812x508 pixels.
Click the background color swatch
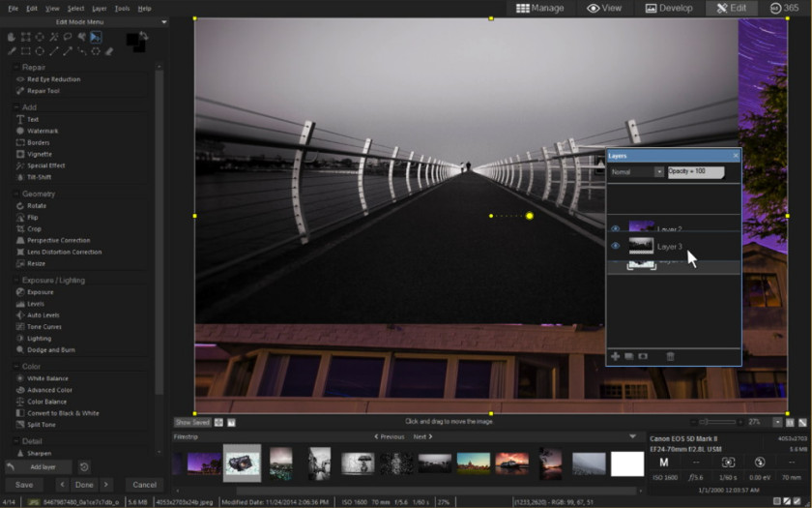coord(141,47)
